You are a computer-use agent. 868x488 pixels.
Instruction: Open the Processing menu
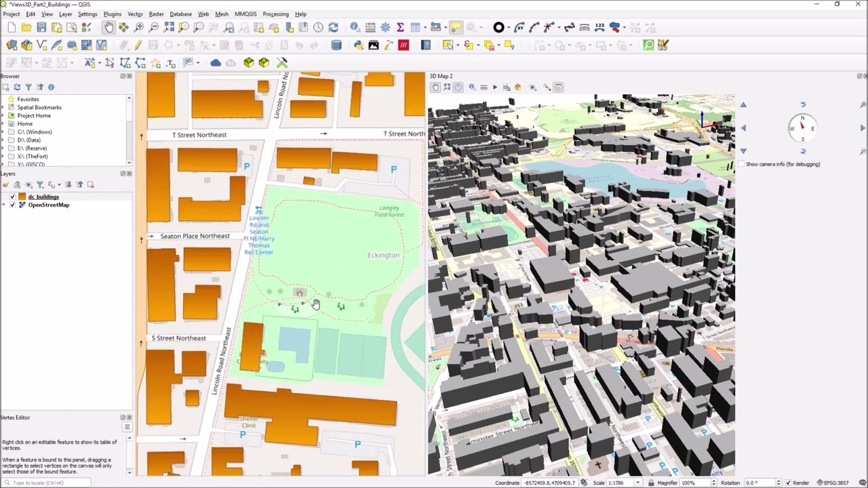[x=275, y=14]
